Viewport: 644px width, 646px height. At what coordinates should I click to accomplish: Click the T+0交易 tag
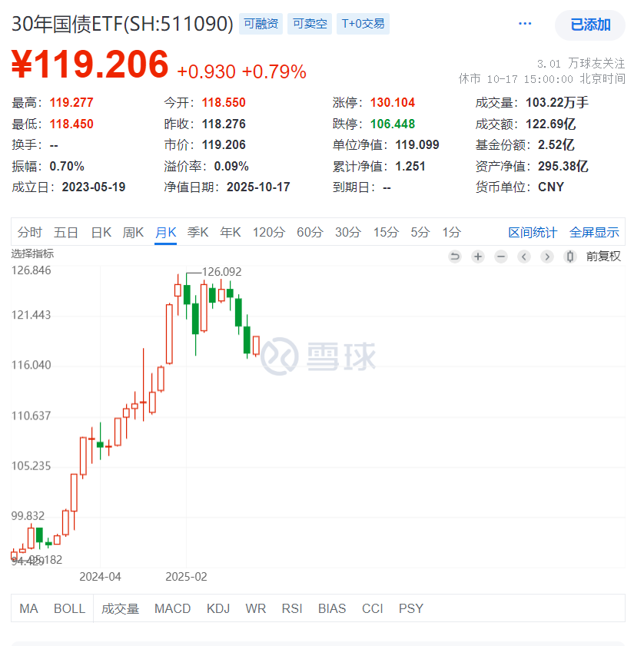click(363, 24)
